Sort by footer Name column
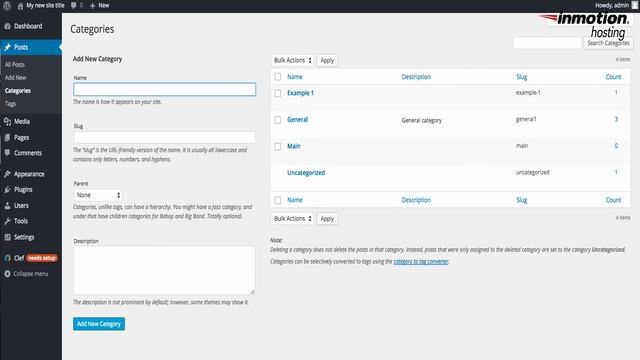Image resolution: width=640 pixels, height=360 pixels. [295, 200]
